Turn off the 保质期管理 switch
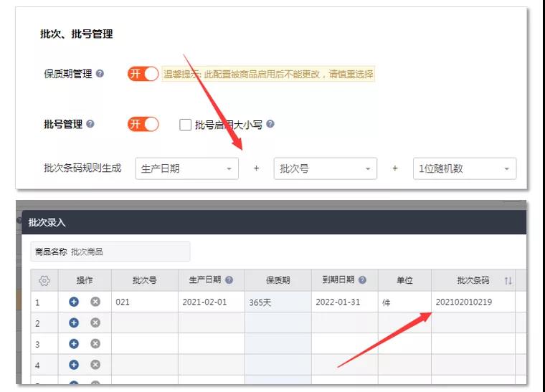The width and height of the screenshot is (545, 392). pos(143,74)
